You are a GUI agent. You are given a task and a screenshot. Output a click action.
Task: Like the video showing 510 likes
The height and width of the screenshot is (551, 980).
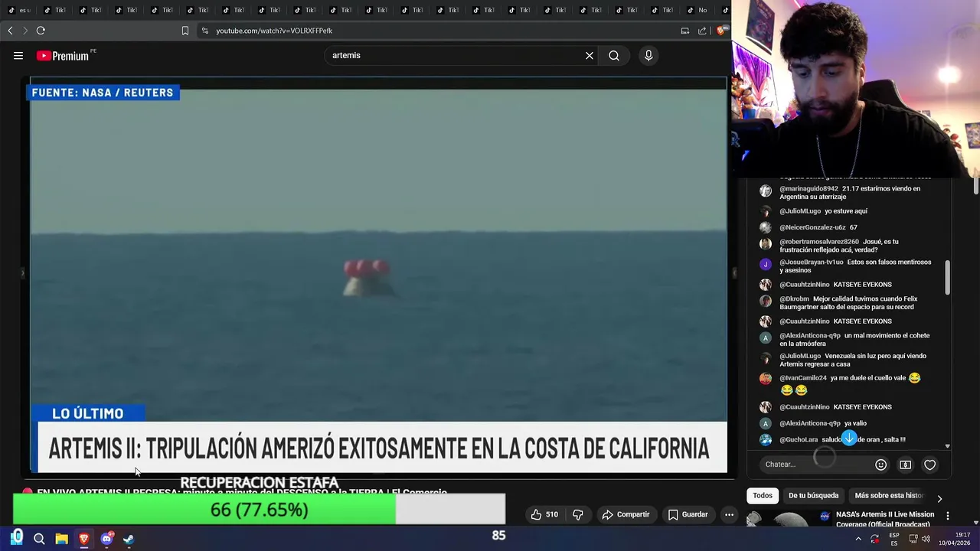point(544,514)
